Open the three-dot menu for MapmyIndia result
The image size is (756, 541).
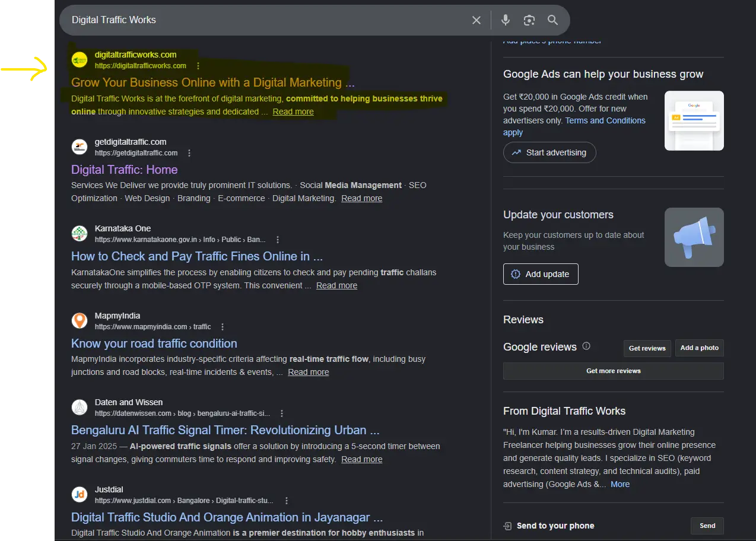click(223, 327)
